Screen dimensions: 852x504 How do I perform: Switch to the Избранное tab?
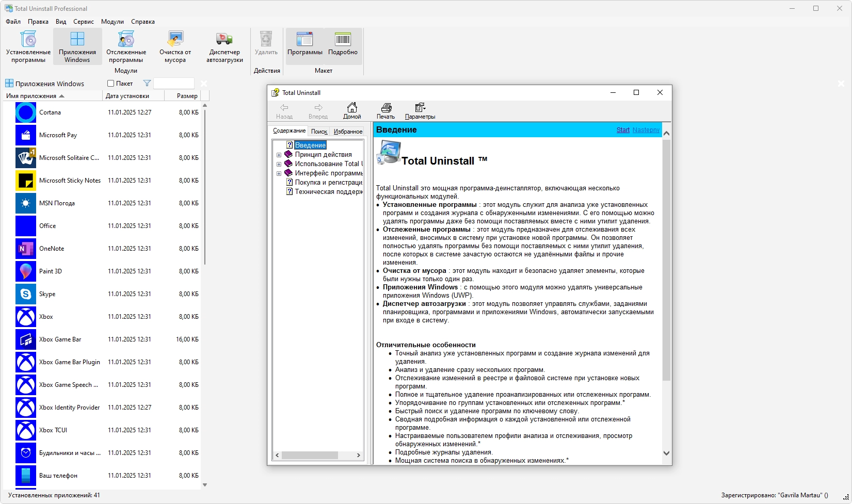348,132
